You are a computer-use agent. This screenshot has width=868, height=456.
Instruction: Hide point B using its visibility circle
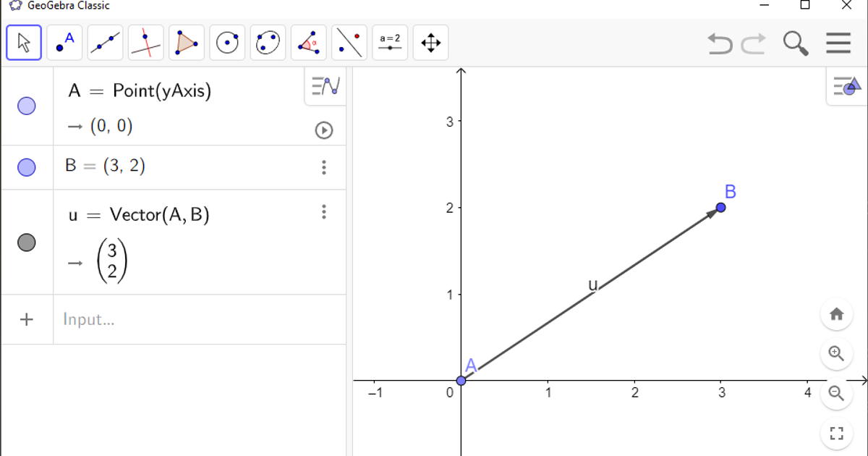coord(27,167)
